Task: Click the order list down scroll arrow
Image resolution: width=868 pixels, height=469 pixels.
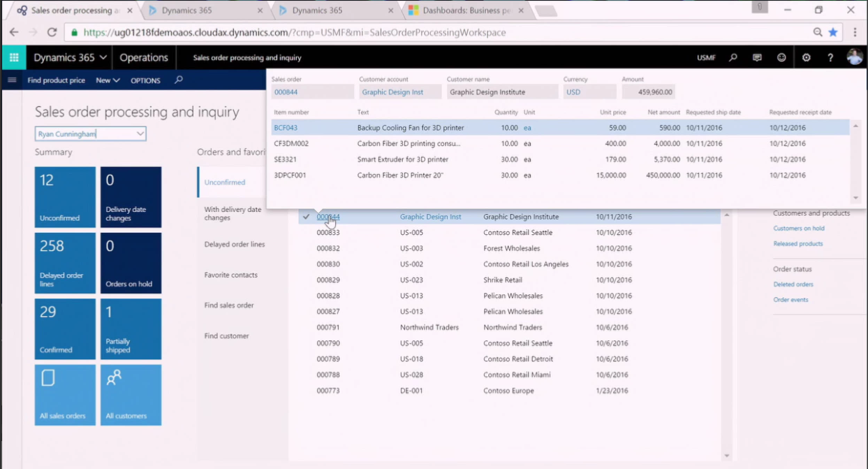Action: pyautogui.click(x=727, y=456)
